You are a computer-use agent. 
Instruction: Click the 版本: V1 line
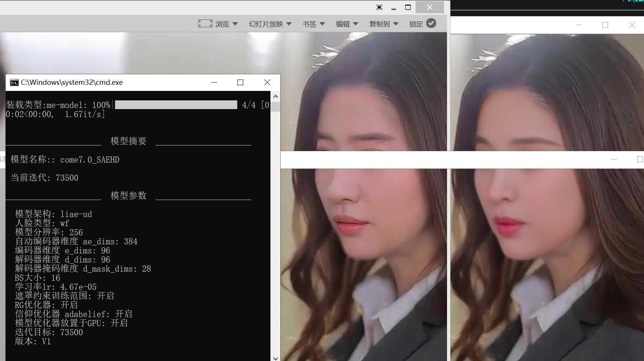pyautogui.click(x=33, y=341)
